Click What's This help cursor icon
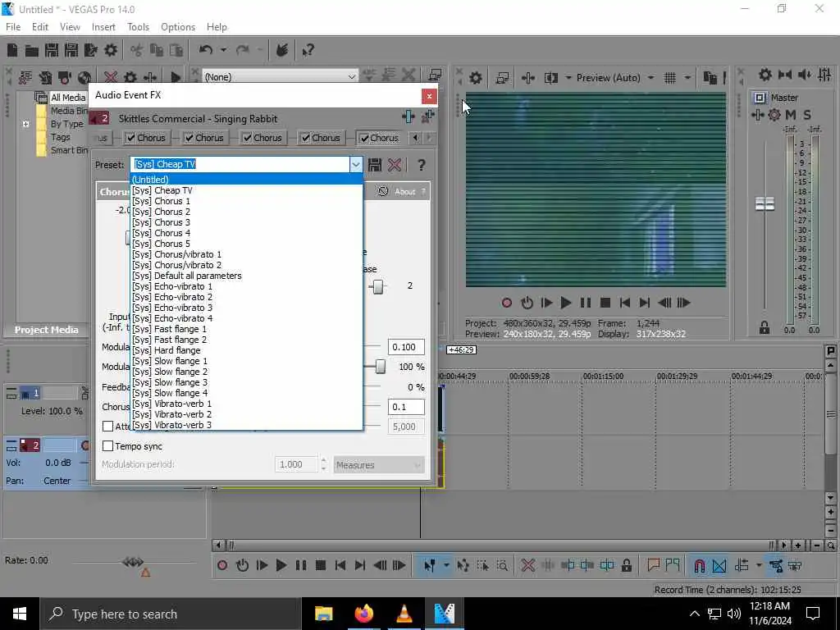Screen dimensions: 840x630 tap(308, 50)
